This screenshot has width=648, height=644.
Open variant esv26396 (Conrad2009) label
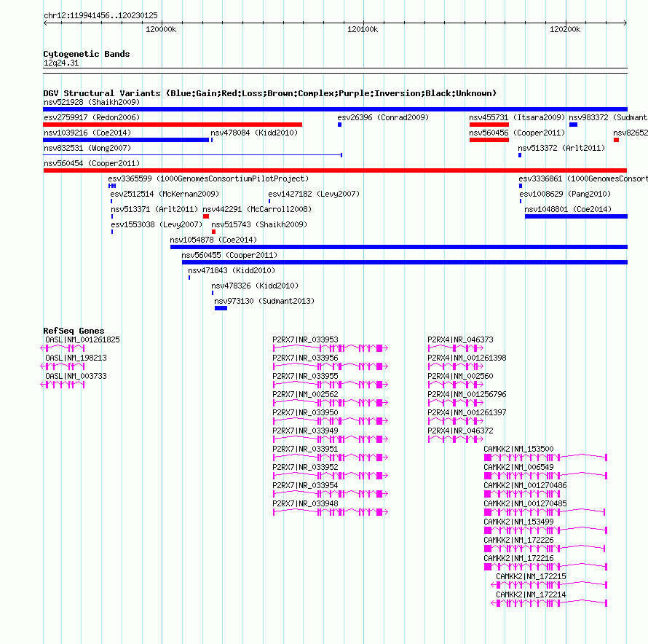pyautogui.click(x=383, y=117)
